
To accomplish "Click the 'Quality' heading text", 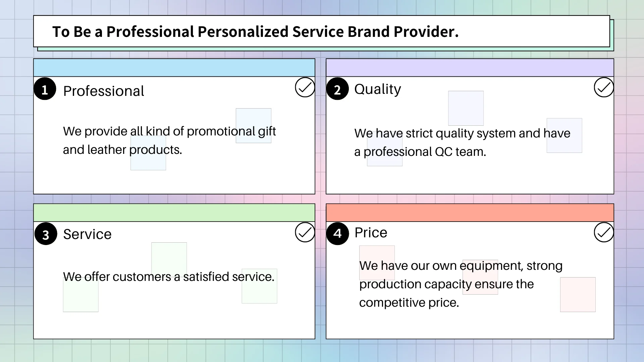I will [377, 89].
